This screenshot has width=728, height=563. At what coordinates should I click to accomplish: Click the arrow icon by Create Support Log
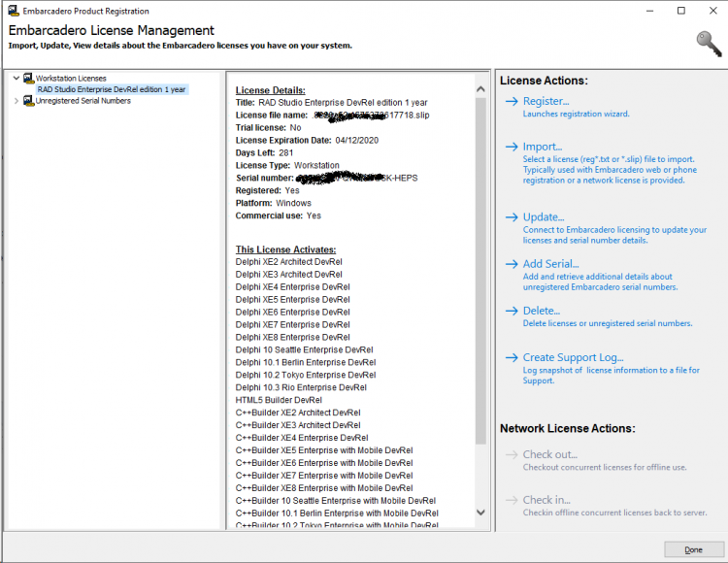[x=512, y=357]
